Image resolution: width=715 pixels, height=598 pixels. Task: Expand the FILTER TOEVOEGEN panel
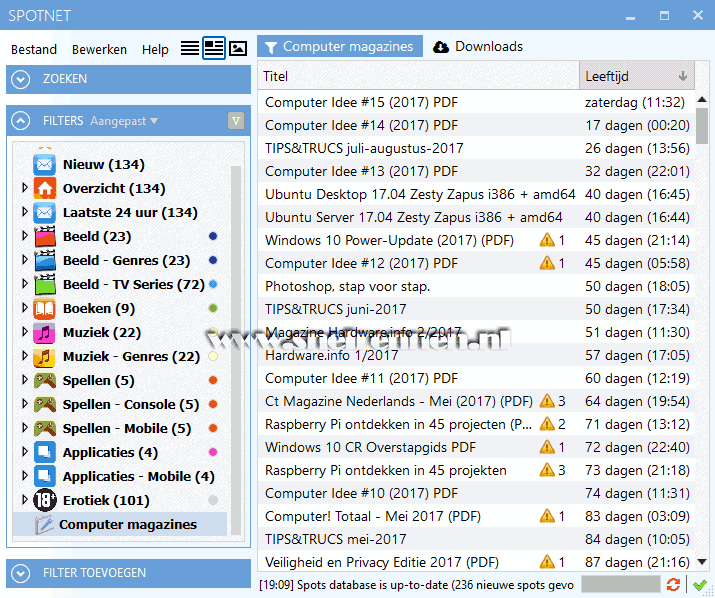click(21, 573)
